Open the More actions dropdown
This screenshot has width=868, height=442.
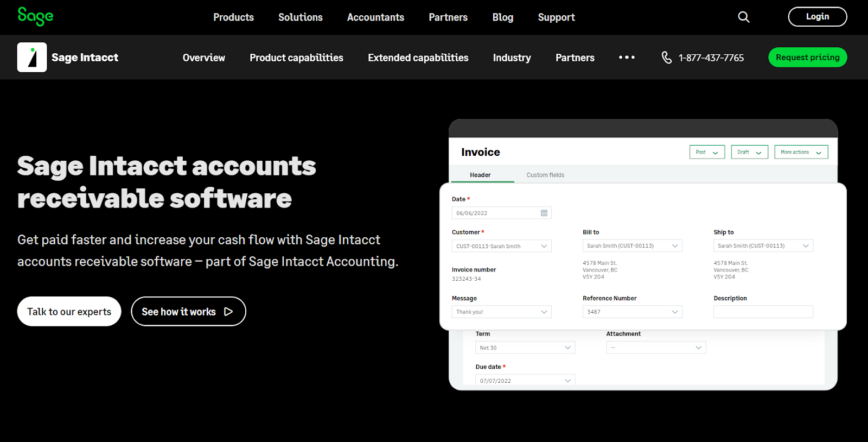(801, 152)
